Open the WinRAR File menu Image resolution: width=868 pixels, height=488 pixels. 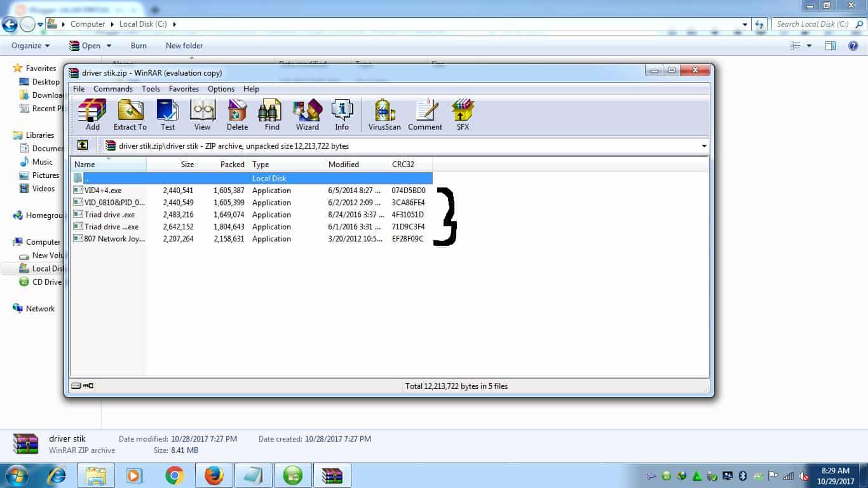click(x=79, y=89)
